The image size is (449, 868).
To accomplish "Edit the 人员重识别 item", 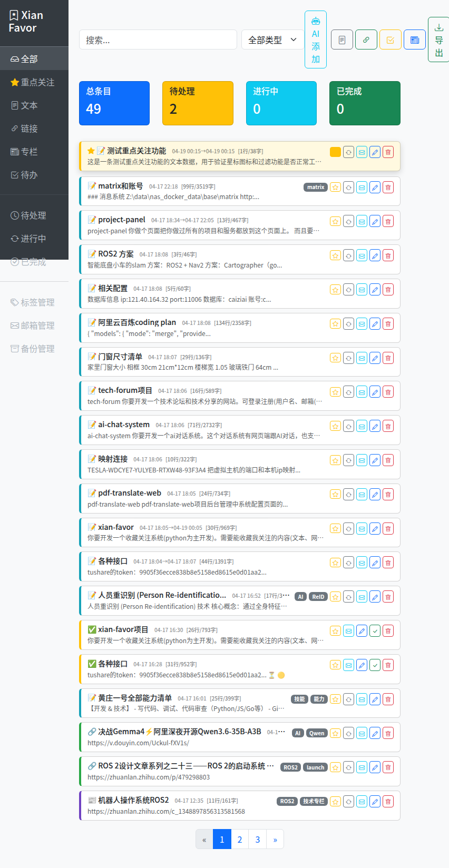I will (375, 597).
